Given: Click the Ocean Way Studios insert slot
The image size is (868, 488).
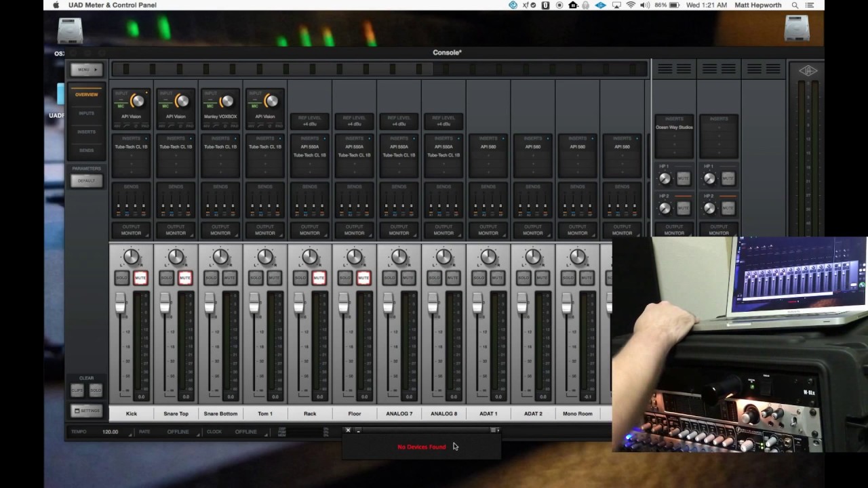Looking at the screenshot, I should [674, 127].
